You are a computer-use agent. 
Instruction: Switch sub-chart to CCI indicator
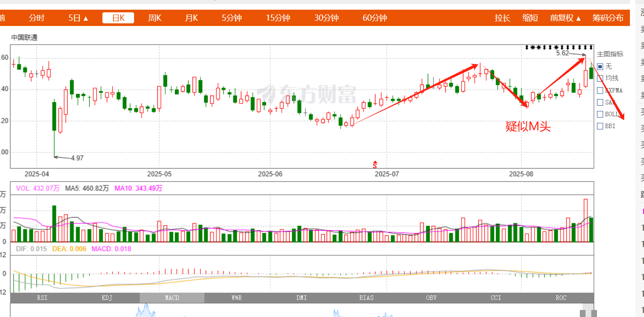[x=496, y=298]
